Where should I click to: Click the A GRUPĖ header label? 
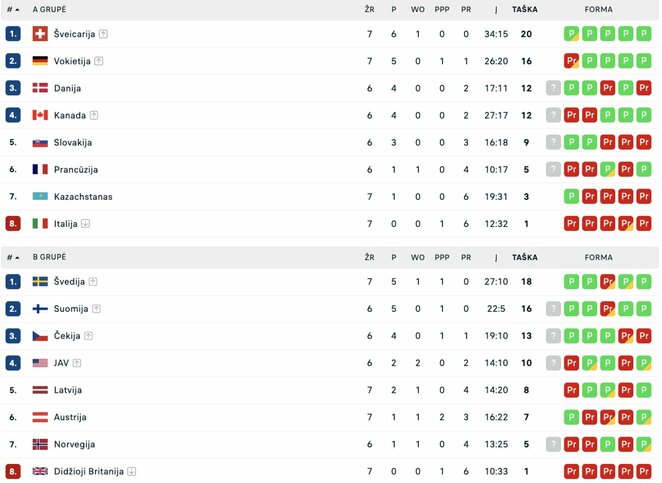coord(50,9)
